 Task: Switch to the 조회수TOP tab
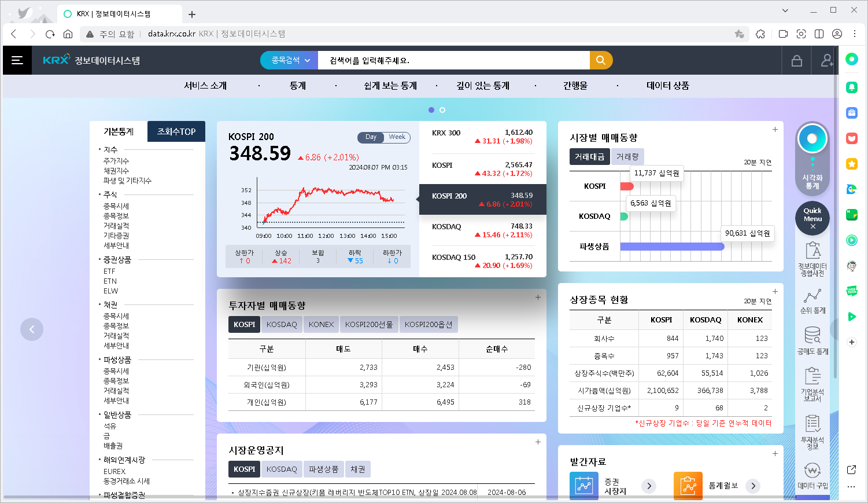point(176,131)
